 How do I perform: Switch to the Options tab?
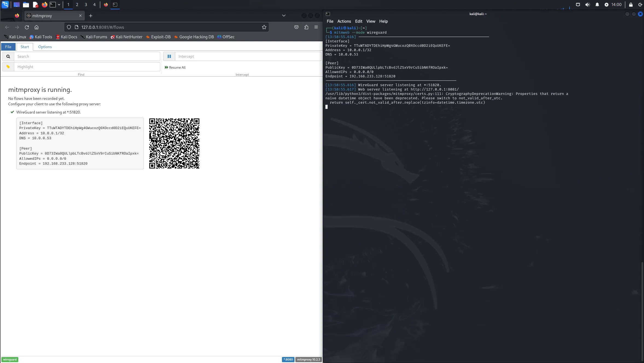pos(45,47)
